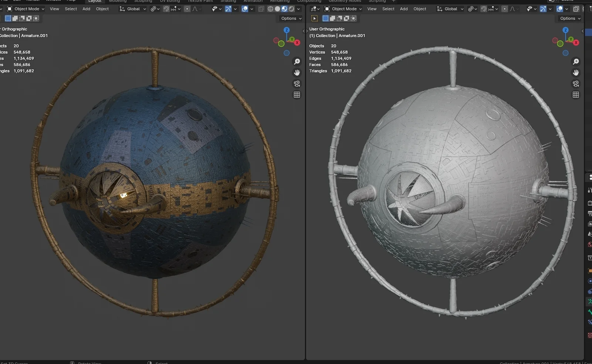Toggle camera view in the left viewport
Viewport: 592px width, 364px height.
(297, 84)
